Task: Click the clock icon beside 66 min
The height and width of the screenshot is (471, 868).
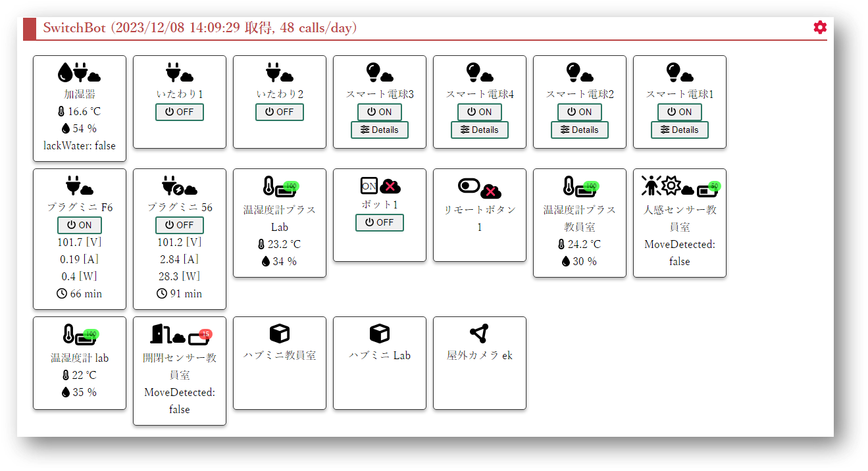Action: click(x=62, y=293)
